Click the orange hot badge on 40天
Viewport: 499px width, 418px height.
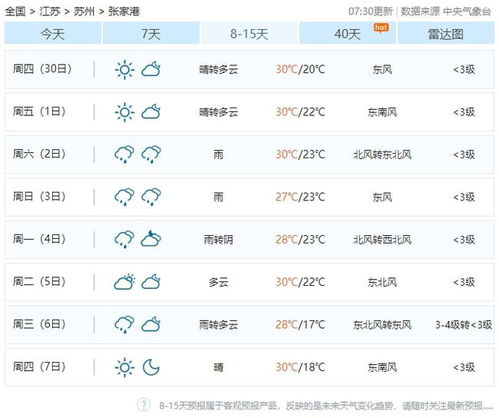click(x=381, y=28)
